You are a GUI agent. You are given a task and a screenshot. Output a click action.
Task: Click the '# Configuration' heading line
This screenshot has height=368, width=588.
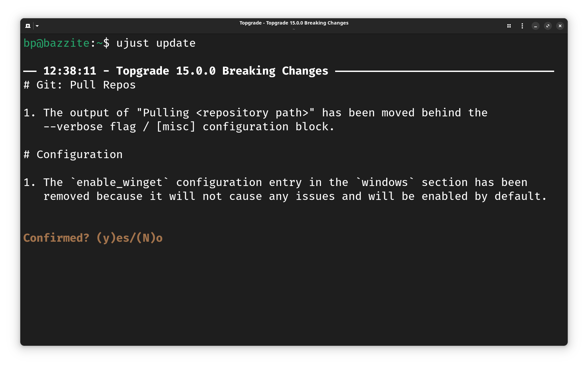click(x=73, y=154)
